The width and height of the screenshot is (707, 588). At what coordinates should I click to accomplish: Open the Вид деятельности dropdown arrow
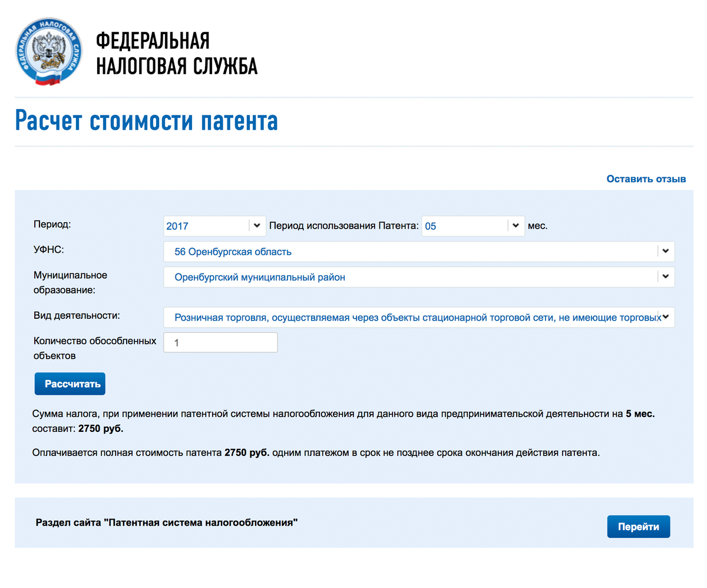(x=666, y=317)
